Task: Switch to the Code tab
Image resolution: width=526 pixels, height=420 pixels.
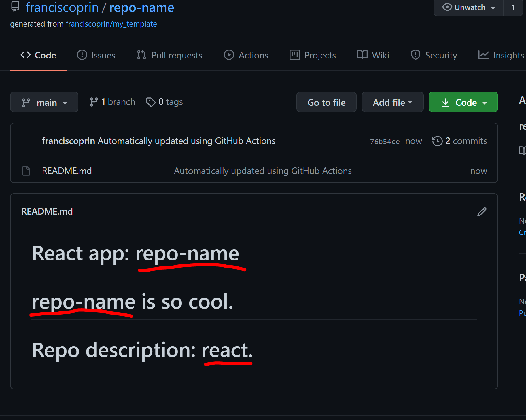Action: pyautogui.click(x=38, y=55)
